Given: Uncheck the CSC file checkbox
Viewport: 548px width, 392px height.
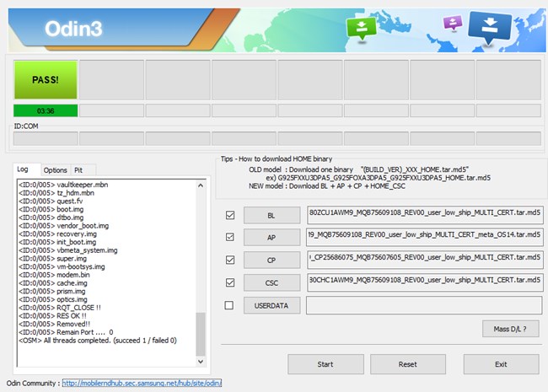Looking at the screenshot, I should click(x=230, y=282).
